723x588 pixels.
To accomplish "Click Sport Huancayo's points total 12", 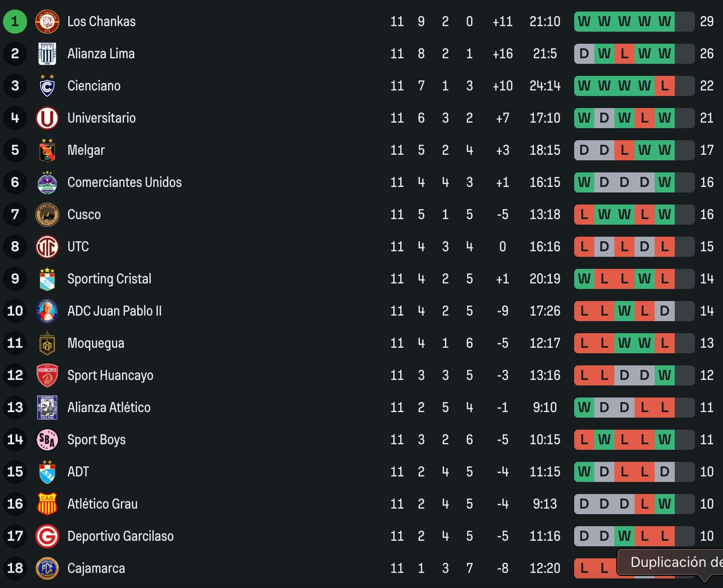I will (706, 375).
